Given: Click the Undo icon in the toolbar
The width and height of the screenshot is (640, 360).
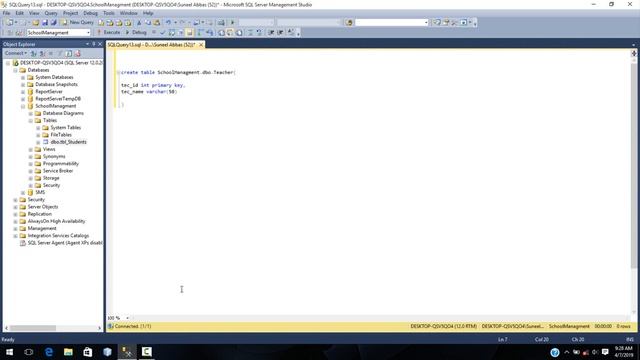Looking at the screenshot, I should (168, 22).
